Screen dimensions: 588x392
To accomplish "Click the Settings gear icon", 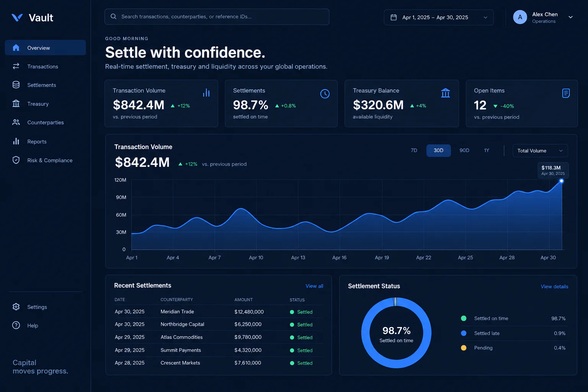I will (x=16, y=307).
